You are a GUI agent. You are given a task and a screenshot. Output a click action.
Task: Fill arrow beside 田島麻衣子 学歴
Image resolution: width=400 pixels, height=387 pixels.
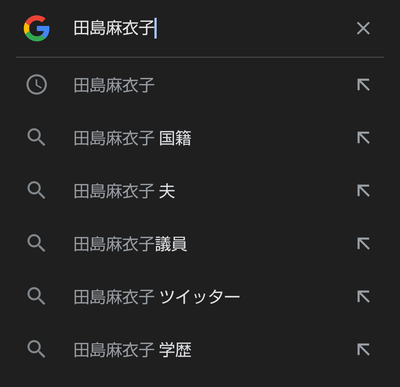363,350
